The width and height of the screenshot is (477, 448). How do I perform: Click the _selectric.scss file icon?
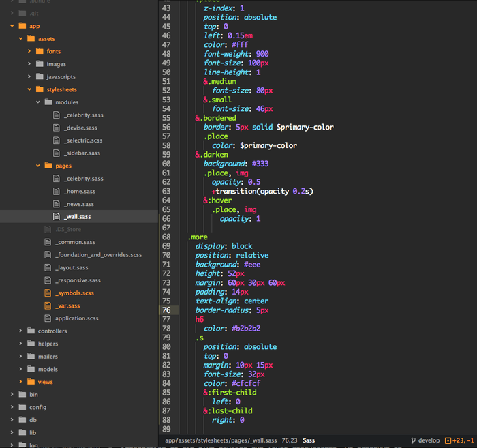coord(57,140)
